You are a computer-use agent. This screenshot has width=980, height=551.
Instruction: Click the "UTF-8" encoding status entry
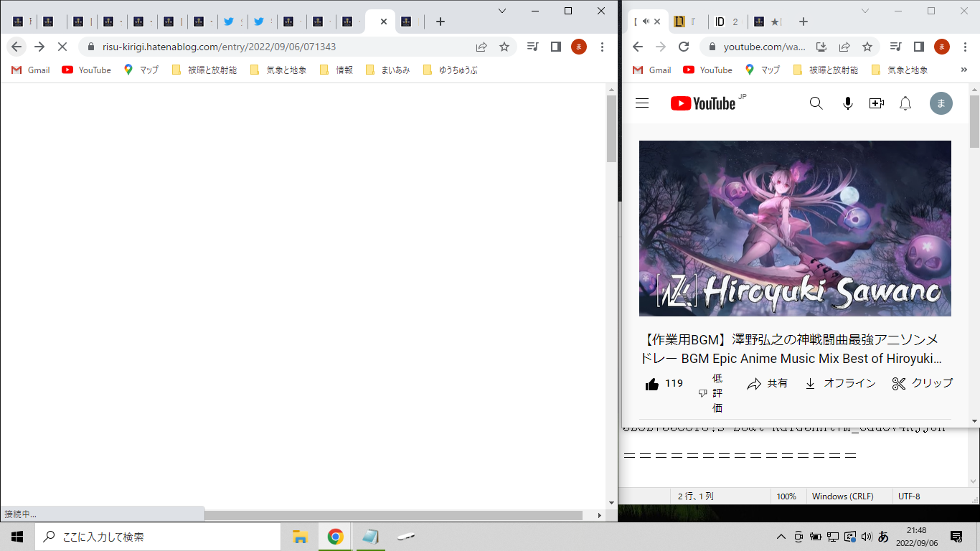(x=909, y=496)
